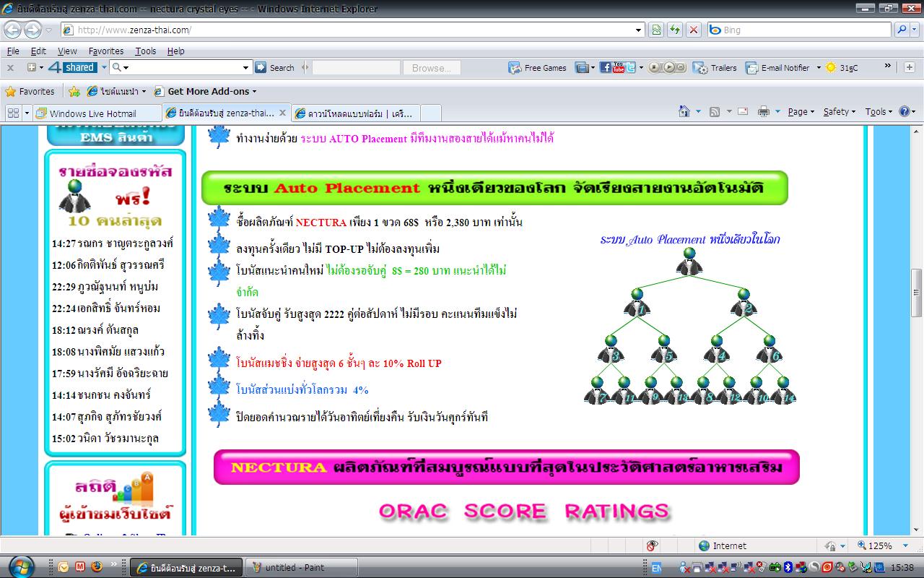Click the Add to Favorites Bar icon
The image size is (924, 578).
(x=74, y=91)
